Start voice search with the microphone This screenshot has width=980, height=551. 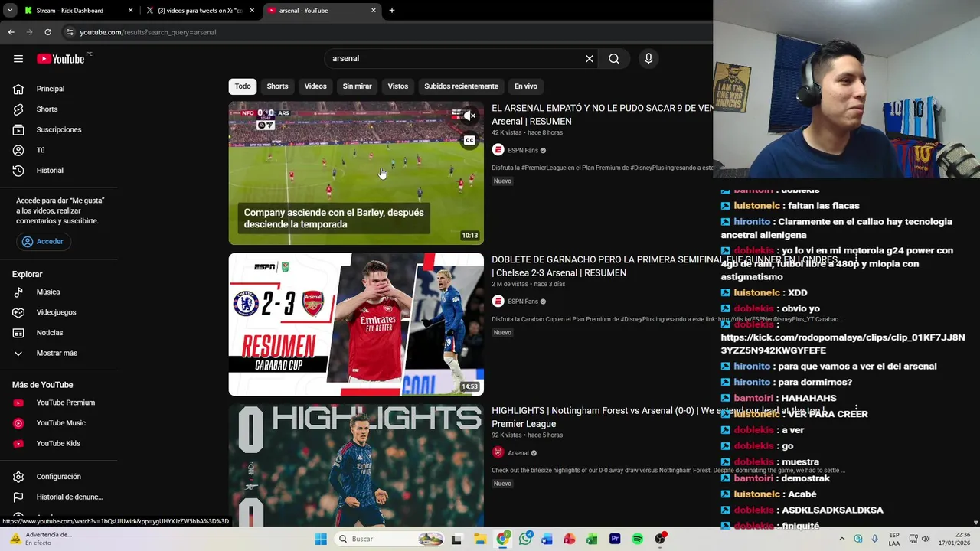[x=648, y=58]
